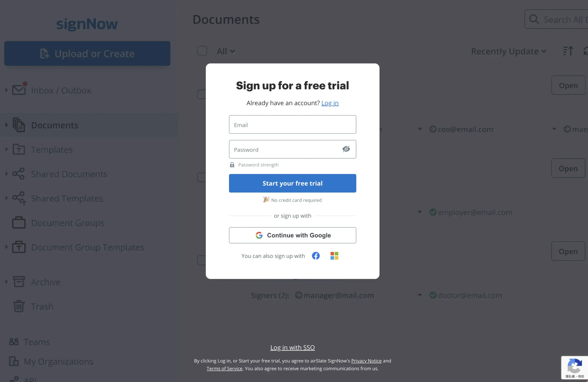Click the search magnifier icon
Viewport: 588px width, 382px height.
click(534, 19)
